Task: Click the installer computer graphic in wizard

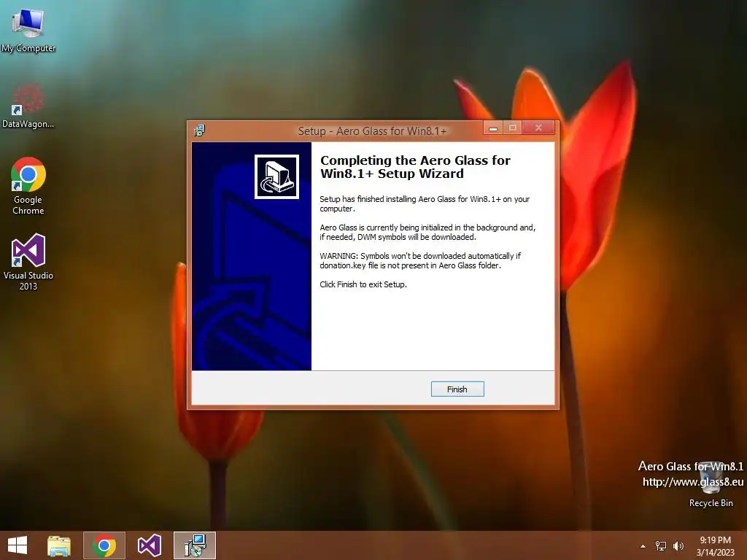Action: tap(276, 176)
